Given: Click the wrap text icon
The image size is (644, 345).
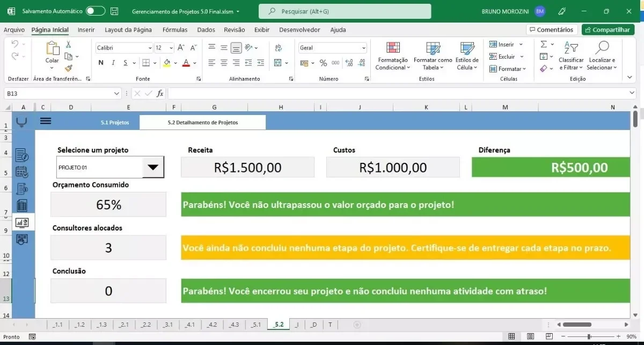Looking at the screenshot, I should [x=278, y=48].
